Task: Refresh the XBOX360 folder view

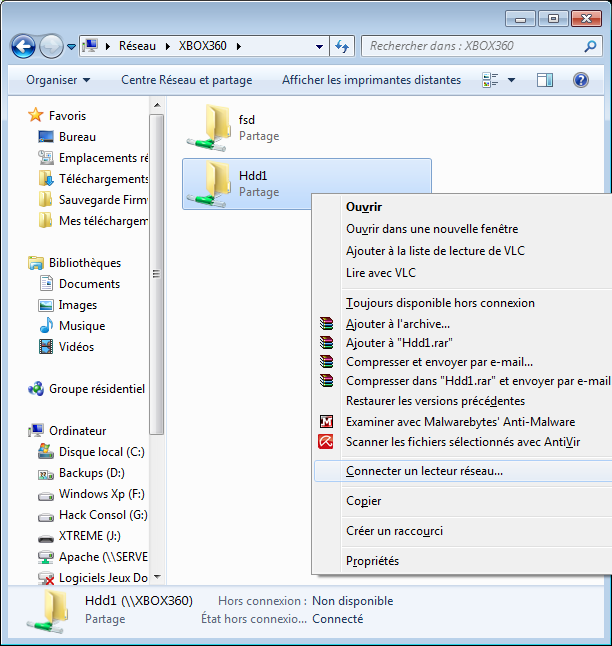Action: tap(342, 46)
